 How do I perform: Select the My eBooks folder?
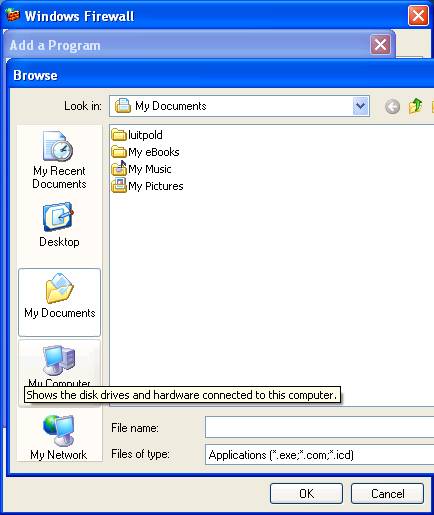[x=145, y=152]
